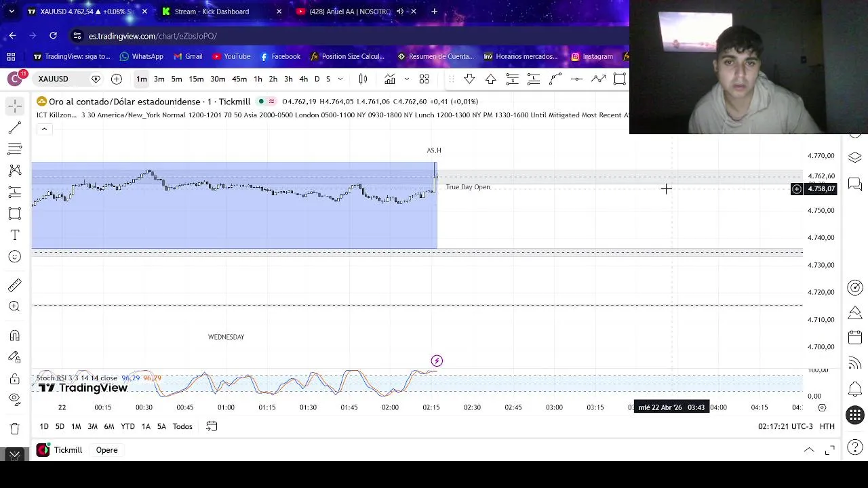Select the 5D date range

click(60, 426)
